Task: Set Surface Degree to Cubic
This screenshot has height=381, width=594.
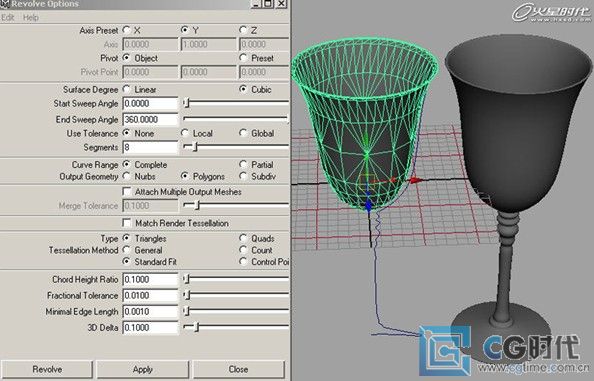Action: pos(243,89)
